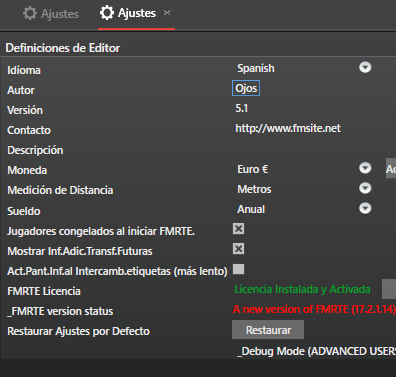Image resolution: width=396 pixels, height=377 pixels.
Task: Click the cut-off button beside Moneda dropdown
Action: (x=391, y=169)
